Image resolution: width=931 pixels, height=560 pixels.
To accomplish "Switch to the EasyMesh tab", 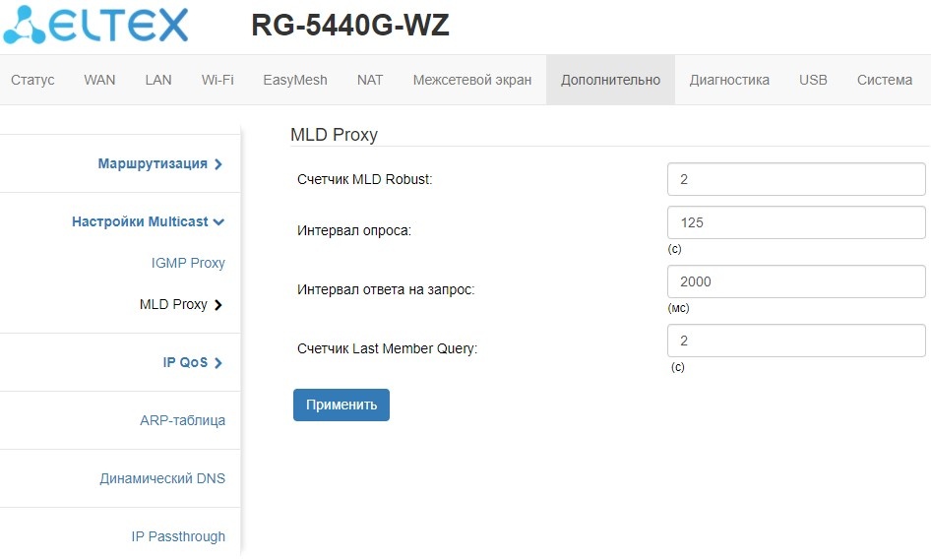I will tap(295, 80).
